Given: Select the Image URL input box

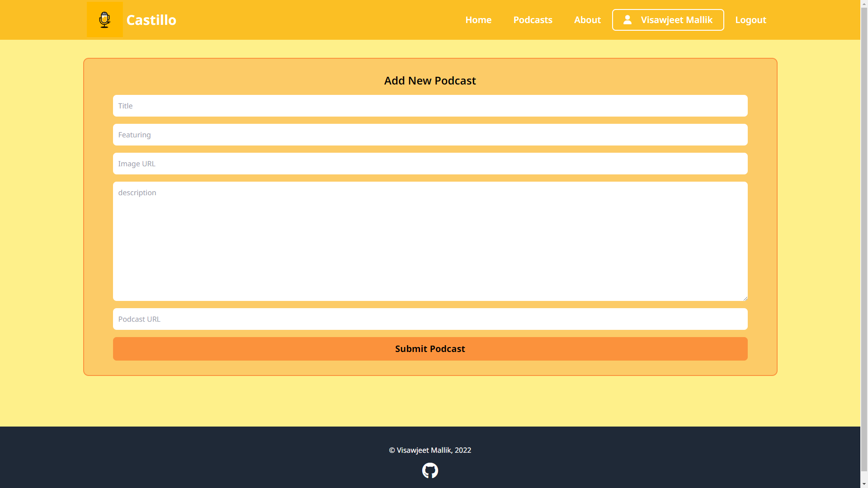Looking at the screenshot, I should (x=430, y=163).
